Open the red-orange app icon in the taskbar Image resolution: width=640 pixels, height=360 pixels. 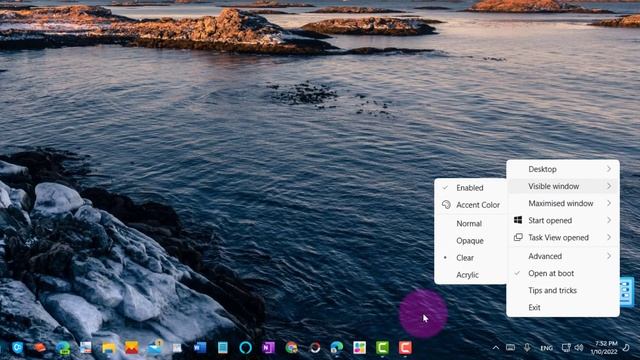40,348
